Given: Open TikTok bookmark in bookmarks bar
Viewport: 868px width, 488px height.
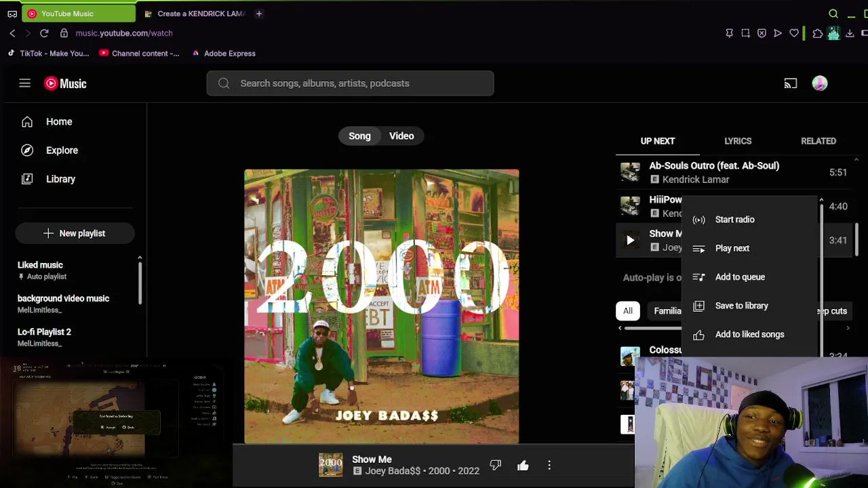Looking at the screenshot, I should 48,54.
